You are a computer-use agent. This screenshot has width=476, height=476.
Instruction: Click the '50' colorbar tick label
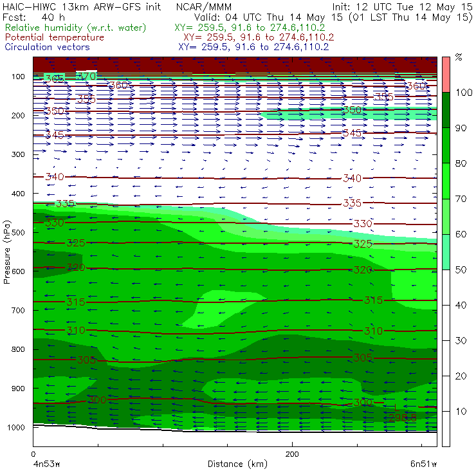click(x=461, y=270)
